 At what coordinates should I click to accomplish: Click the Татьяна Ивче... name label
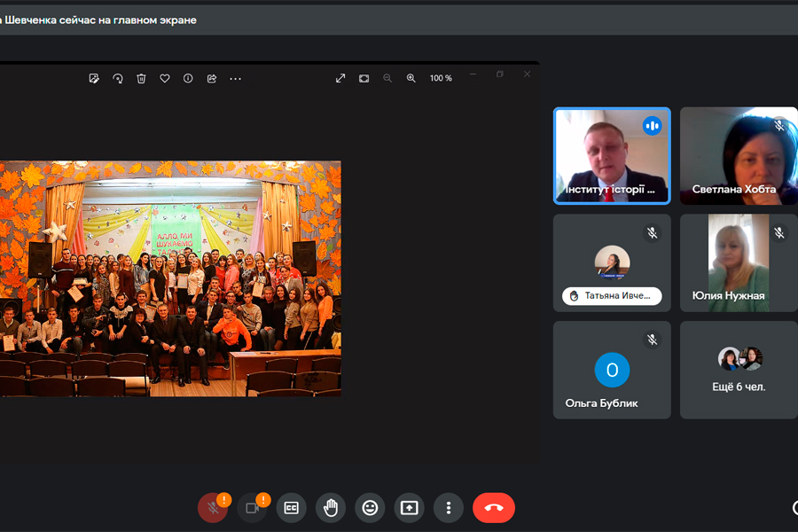[612, 296]
